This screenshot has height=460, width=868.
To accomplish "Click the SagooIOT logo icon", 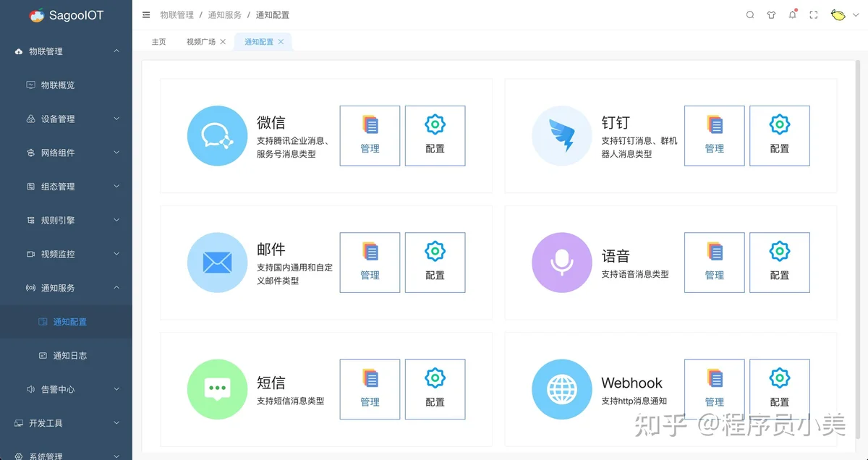I will [37, 15].
